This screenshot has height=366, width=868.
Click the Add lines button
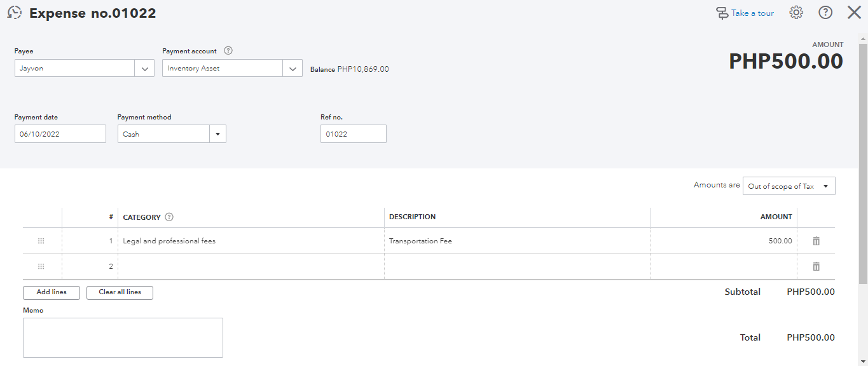[52, 292]
